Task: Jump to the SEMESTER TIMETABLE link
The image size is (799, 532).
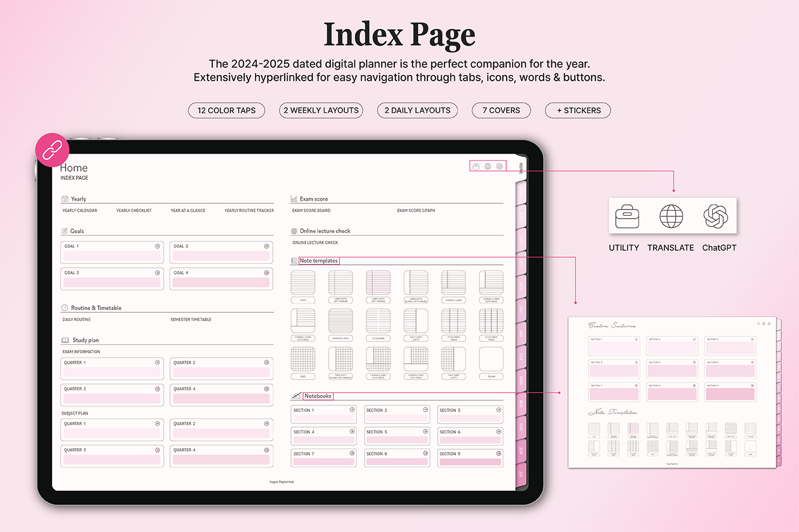Action: (191, 320)
